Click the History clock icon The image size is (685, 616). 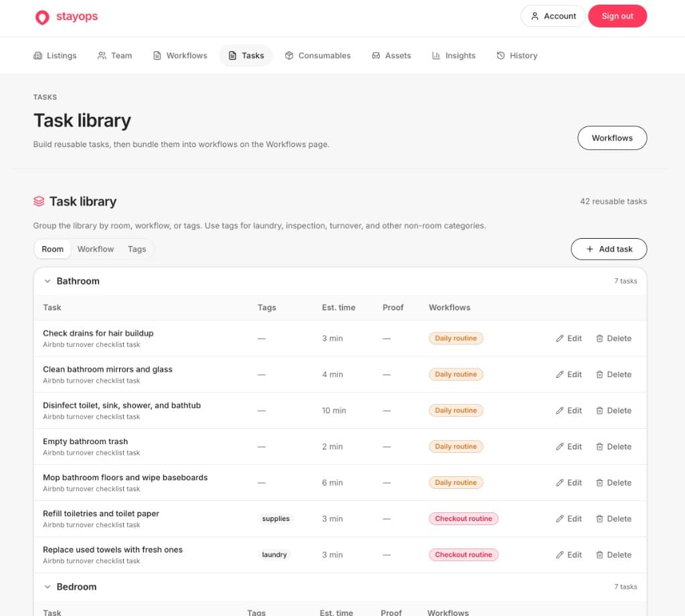(x=500, y=56)
